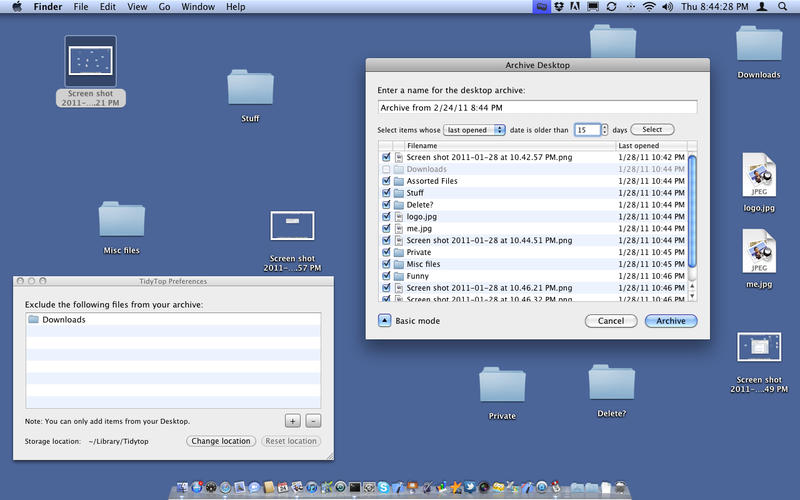The width and height of the screenshot is (800, 500).
Task: Click the Skype icon in the Dock
Action: 384,487
